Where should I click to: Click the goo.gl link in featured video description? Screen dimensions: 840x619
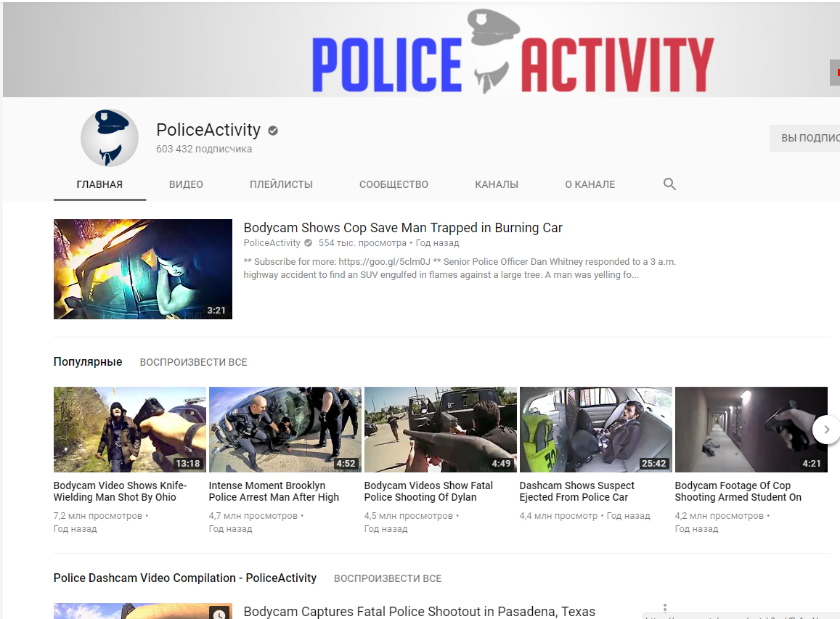coord(384,262)
